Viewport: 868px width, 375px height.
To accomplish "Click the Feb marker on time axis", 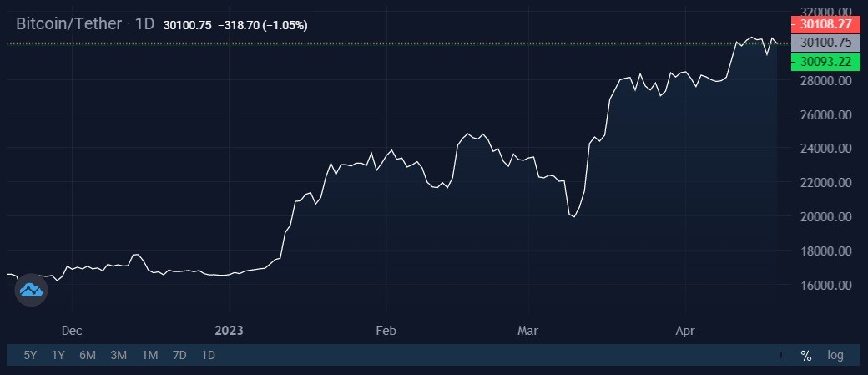I will click(386, 331).
